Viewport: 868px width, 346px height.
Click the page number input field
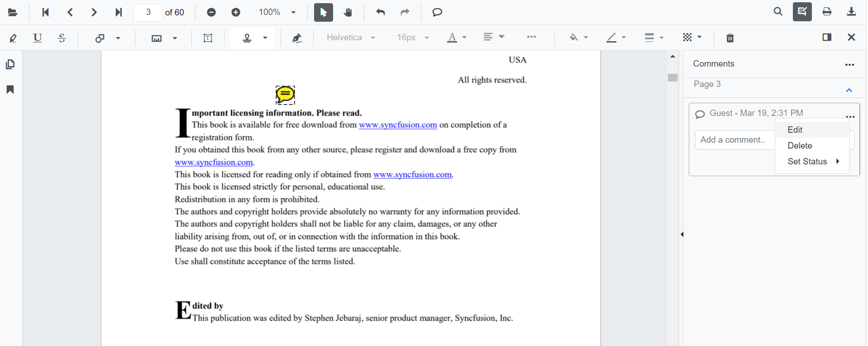(148, 12)
